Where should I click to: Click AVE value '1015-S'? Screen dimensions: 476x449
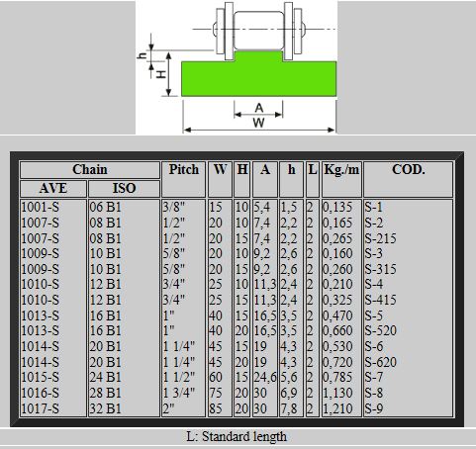click(x=40, y=377)
